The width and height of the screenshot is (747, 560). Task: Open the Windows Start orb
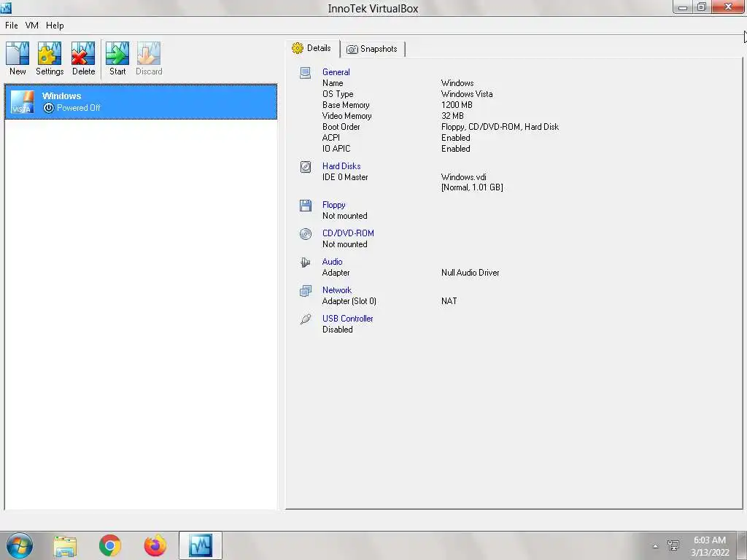point(20,545)
